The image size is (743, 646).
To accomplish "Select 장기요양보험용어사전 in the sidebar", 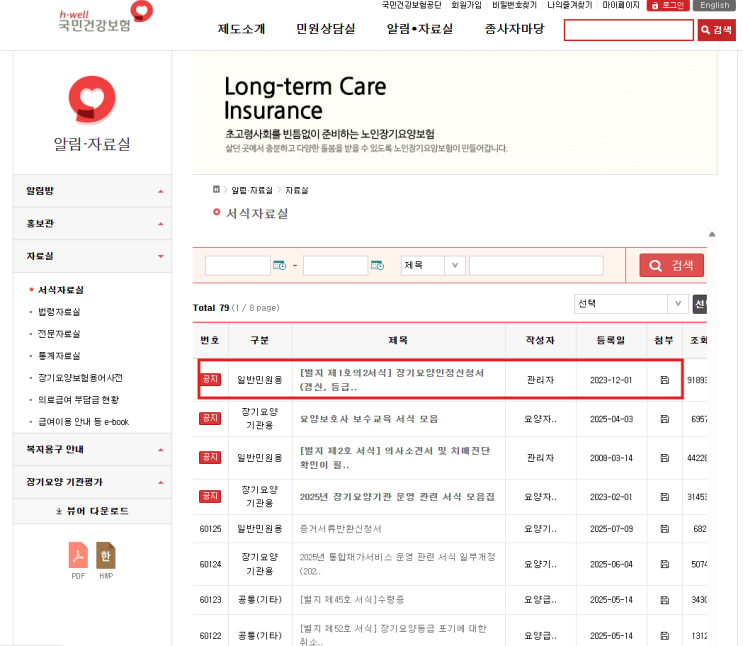I will (80, 378).
